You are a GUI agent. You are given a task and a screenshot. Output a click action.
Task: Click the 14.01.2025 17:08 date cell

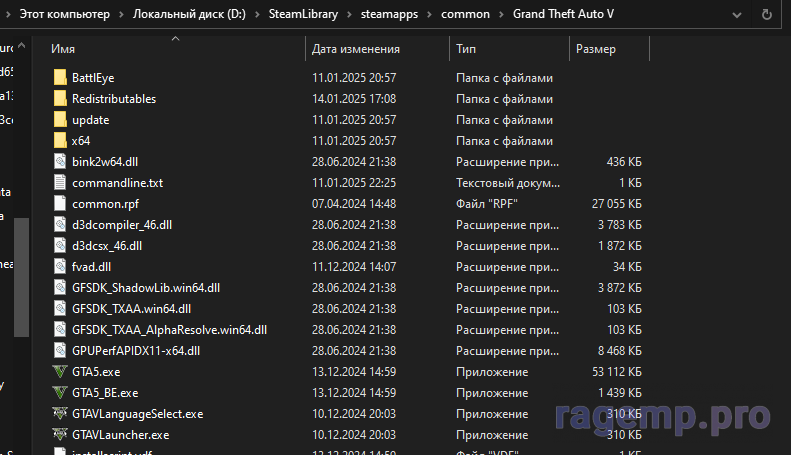pos(354,99)
